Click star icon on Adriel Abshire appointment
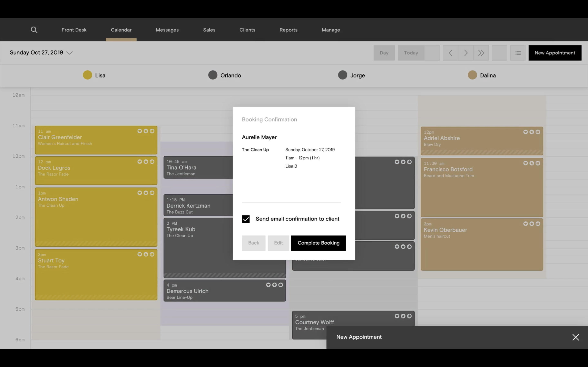The width and height of the screenshot is (588, 367). pyautogui.click(x=532, y=132)
